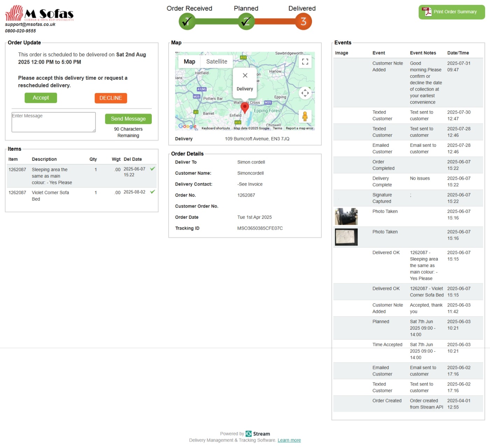Viewport: 490px width, 448px height.
Task: Open the signature document photo thumbnail
Action: pyautogui.click(x=346, y=237)
